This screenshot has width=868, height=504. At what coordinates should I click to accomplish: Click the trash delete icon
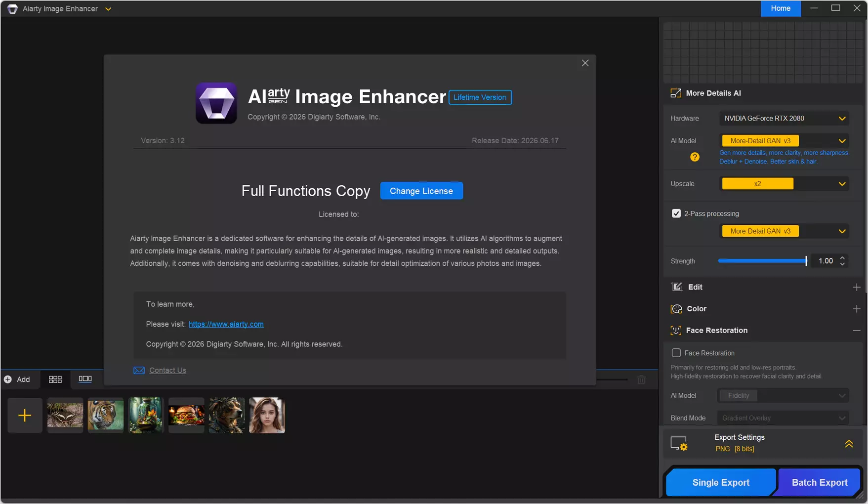(641, 380)
